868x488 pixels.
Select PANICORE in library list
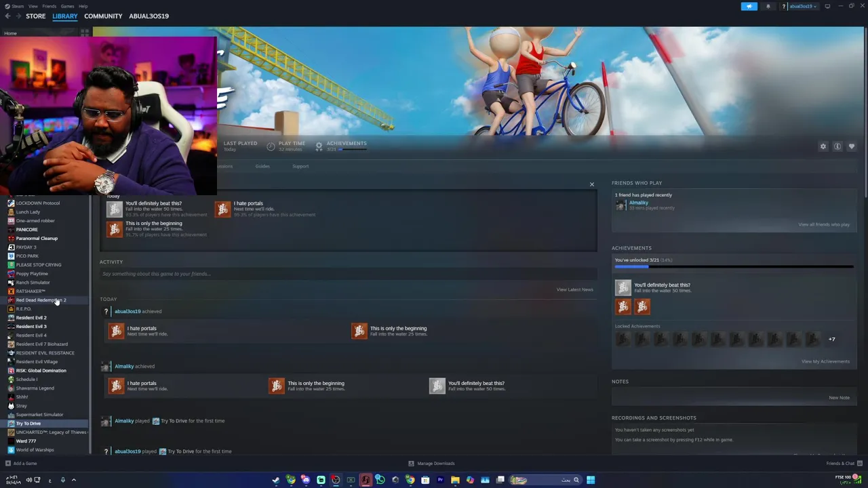click(27, 230)
